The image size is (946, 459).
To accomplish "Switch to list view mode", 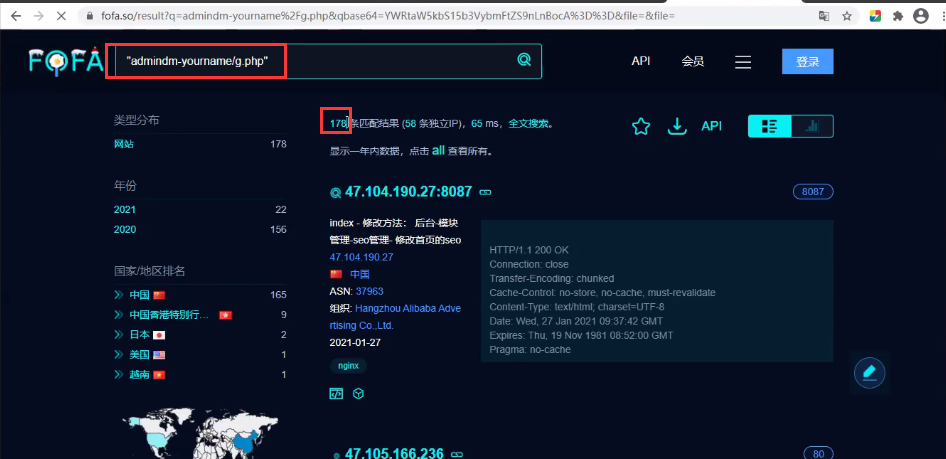I will 769,126.
